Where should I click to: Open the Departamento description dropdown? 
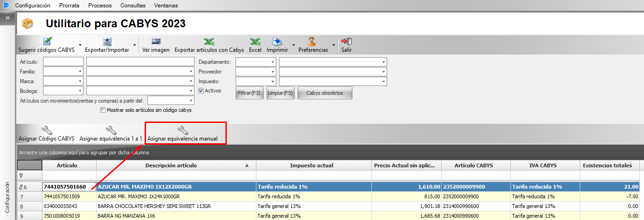pos(383,62)
